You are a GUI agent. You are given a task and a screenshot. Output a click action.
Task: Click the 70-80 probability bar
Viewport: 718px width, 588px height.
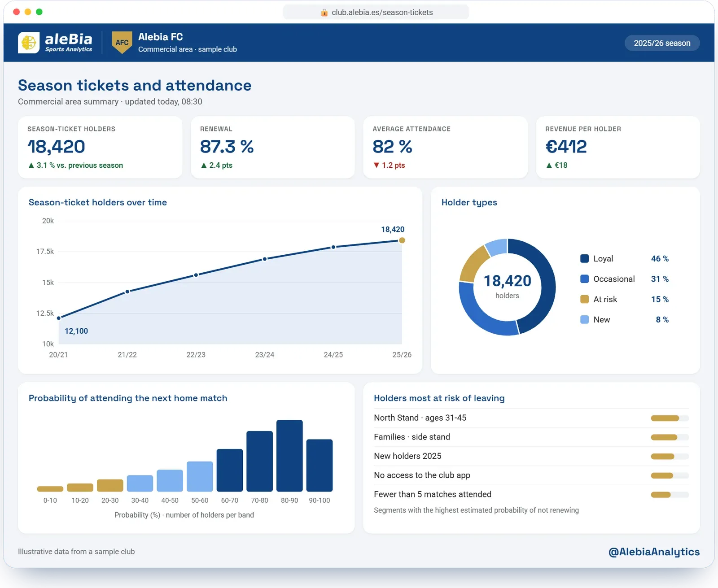click(259, 461)
